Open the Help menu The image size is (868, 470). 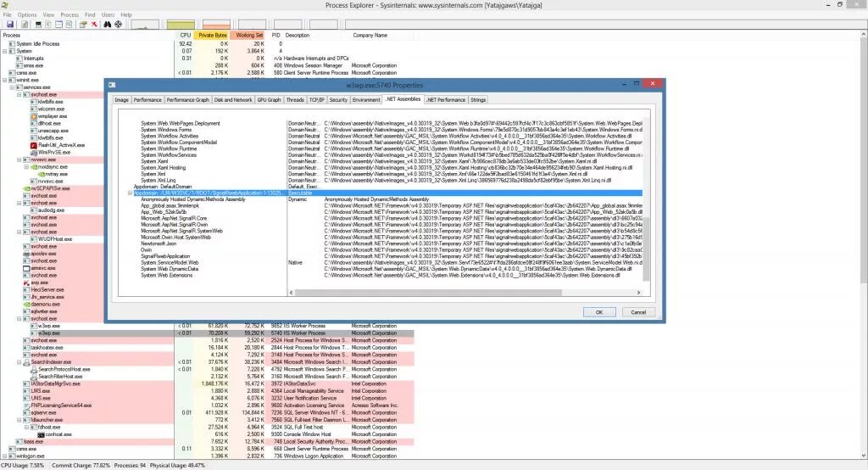[x=126, y=15]
